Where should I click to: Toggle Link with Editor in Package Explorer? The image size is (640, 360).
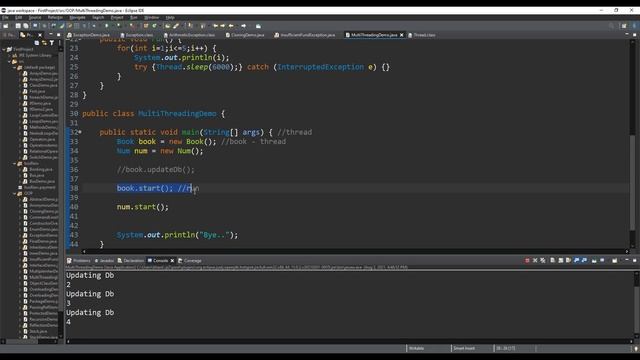[x=44, y=42]
